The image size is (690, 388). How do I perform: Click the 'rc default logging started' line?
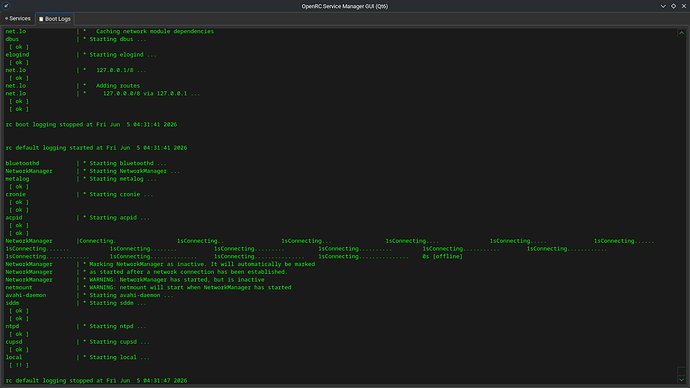point(96,148)
